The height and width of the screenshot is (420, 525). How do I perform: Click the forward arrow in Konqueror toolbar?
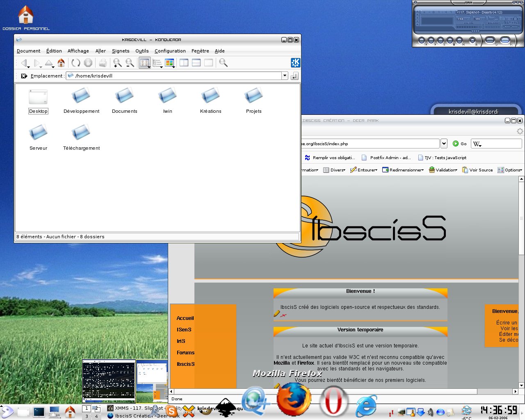pyautogui.click(x=37, y=63)
